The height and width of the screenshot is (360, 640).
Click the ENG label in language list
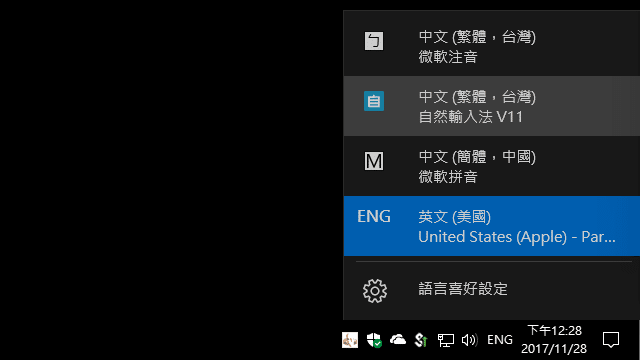click(x=374, y=216)
